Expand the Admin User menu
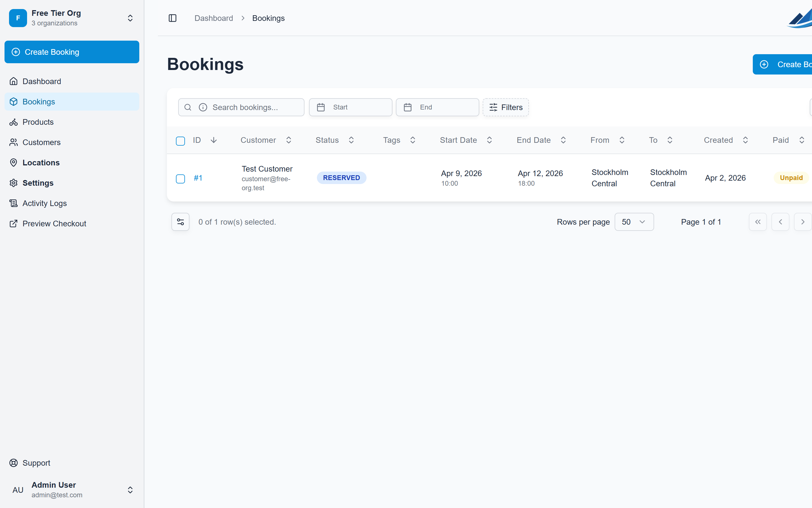812x508 pixels. pos(130,490)
